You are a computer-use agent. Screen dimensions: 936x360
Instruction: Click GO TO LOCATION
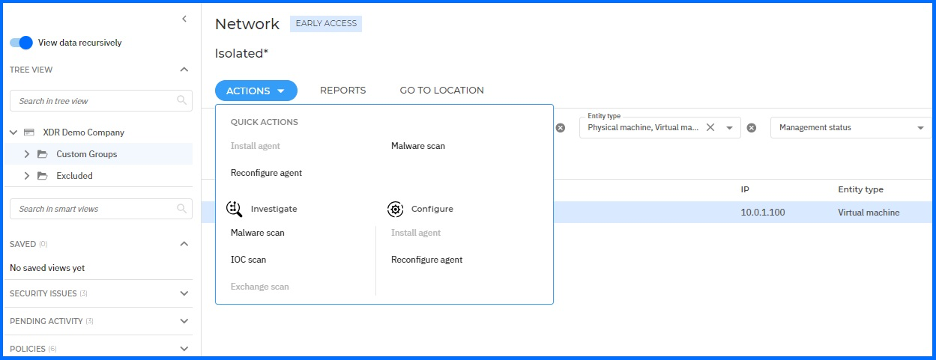tap(442, 91)
